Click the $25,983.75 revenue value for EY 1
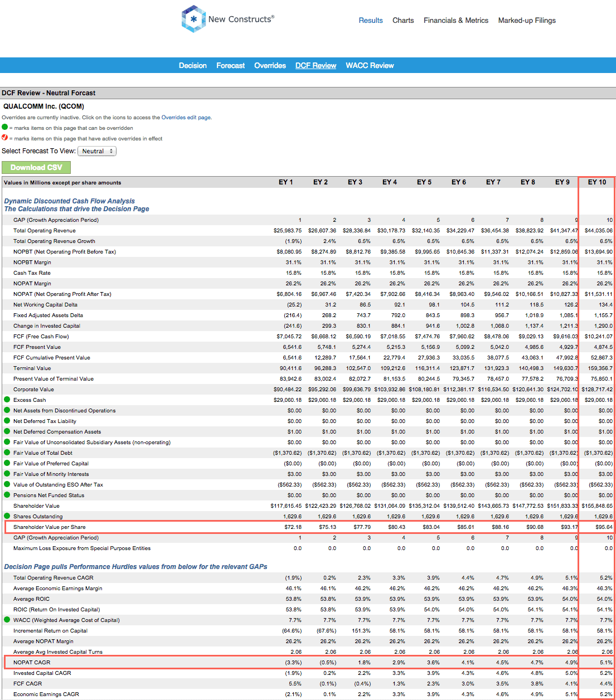The width and height of the screenshot is (616, 700). coord(288,231)
